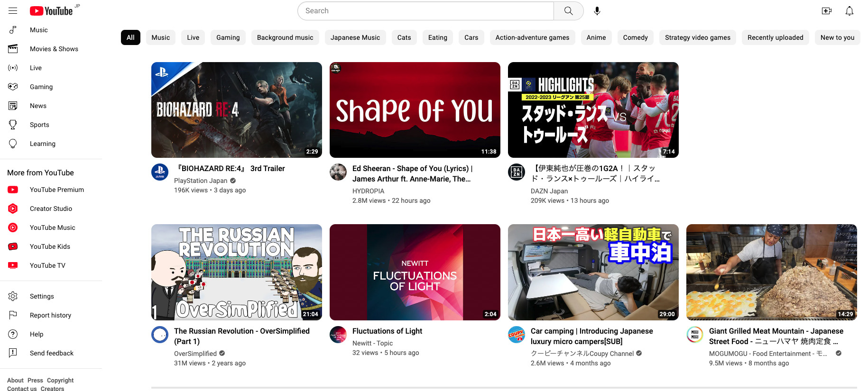Start voice search with microphone icon
Image resolution: width=868 pixels, height=391 pixels.
(597, 11)
